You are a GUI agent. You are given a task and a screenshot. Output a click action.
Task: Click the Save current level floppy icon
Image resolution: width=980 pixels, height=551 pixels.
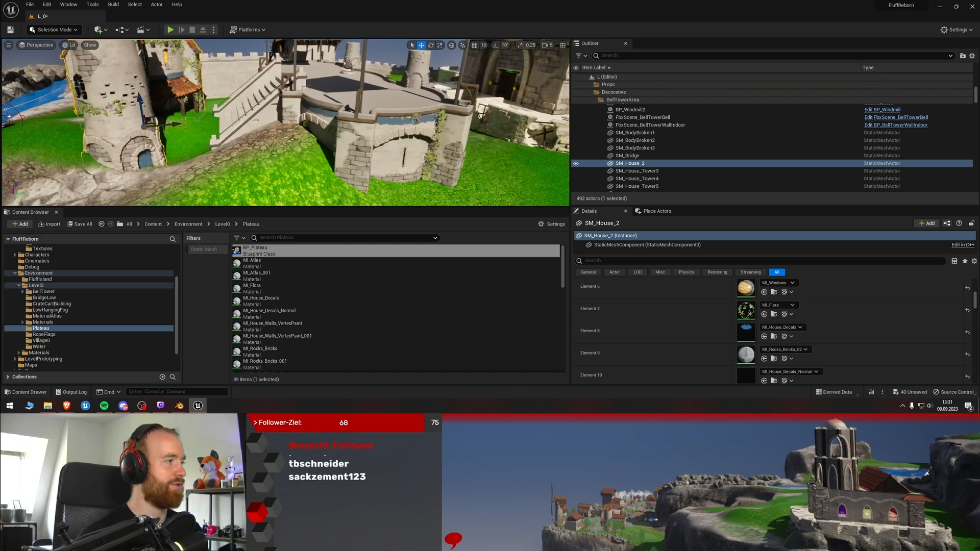[10, 30]
